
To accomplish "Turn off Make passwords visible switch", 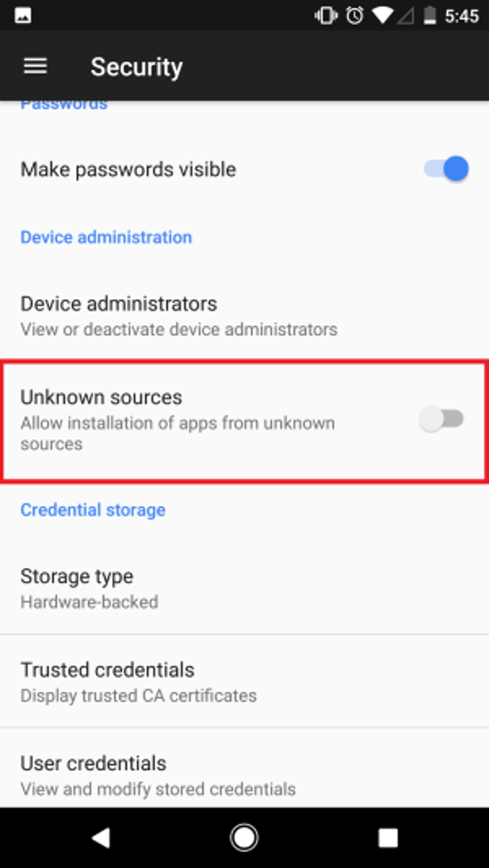I will click(446, 169).
